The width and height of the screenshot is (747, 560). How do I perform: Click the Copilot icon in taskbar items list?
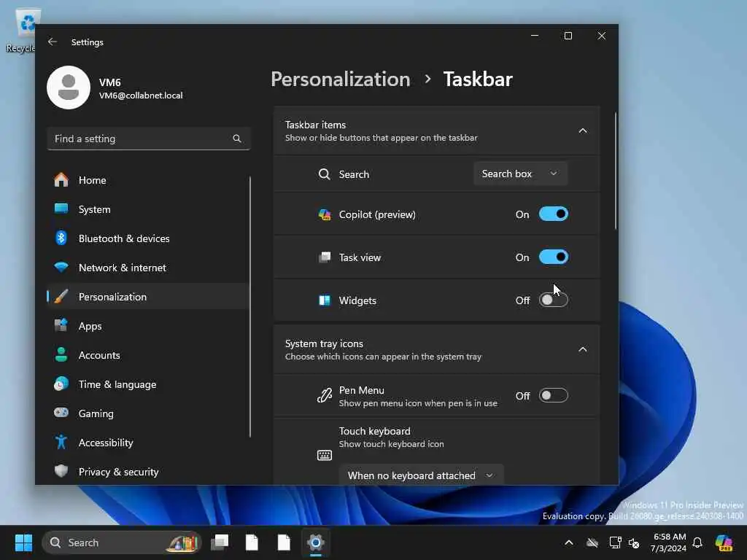(x=325, y=215)
